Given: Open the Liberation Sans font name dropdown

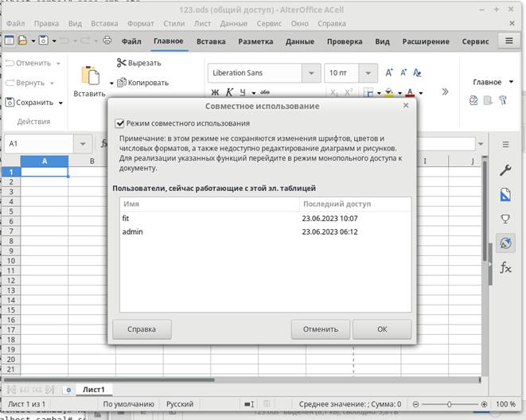Looking at the screenshot, I should pos(311,72).
